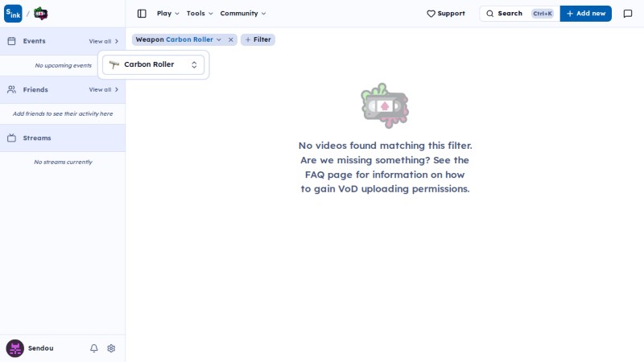
Task: Click the empty-state video tape illustration
Action: click(385, 106)
